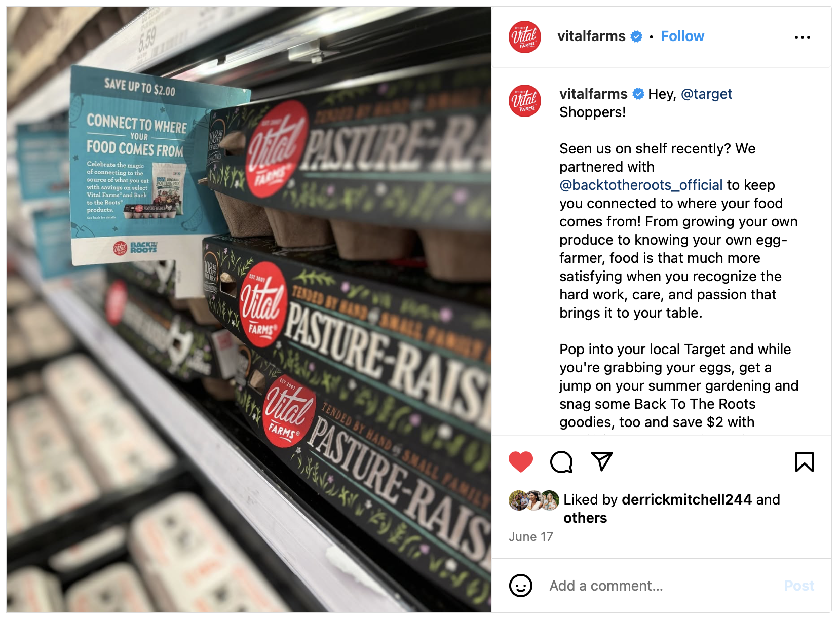This screenshot has height=620, width=840.
Task: Click the Post comment button
Action: (x=799, y=586)
